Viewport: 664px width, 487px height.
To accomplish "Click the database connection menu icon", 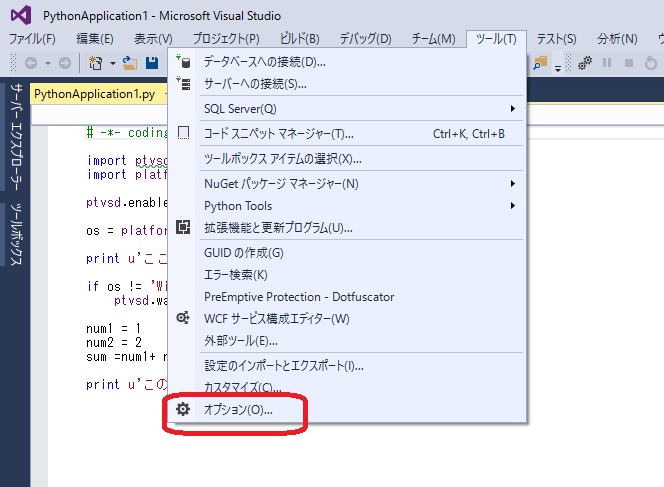I will [x=183, y=62].
